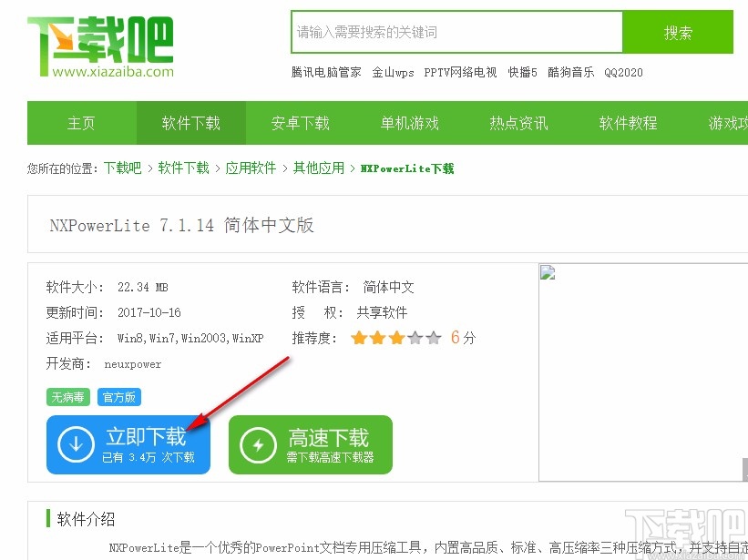Click the download arrow icon in 立即下载
Screen dimensions: 748x560
click(x=76, y=444)
